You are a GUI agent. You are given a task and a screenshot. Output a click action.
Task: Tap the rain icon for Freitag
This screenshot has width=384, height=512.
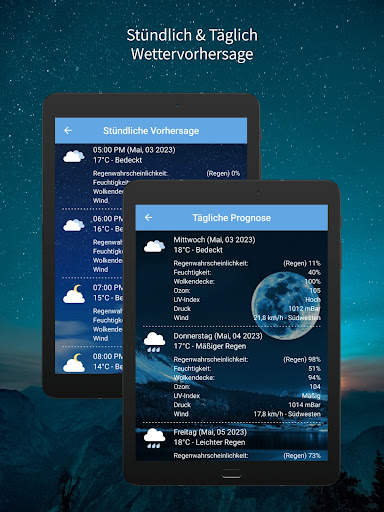154,438
